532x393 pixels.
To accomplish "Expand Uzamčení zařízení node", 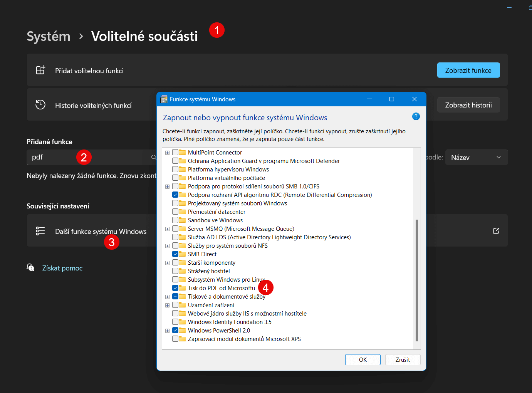I will pyautogui.click(x=167, y=305).
